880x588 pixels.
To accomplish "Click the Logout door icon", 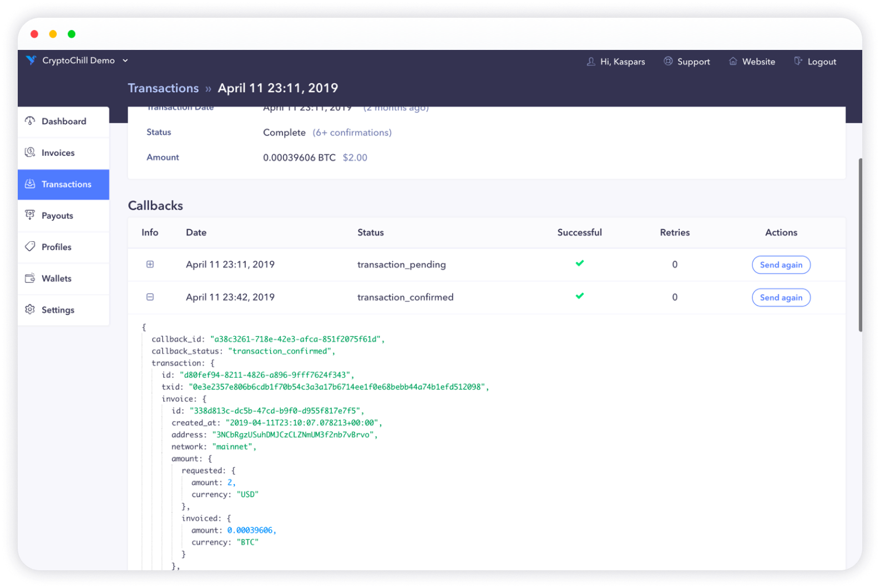I will (x=798, y=62).
